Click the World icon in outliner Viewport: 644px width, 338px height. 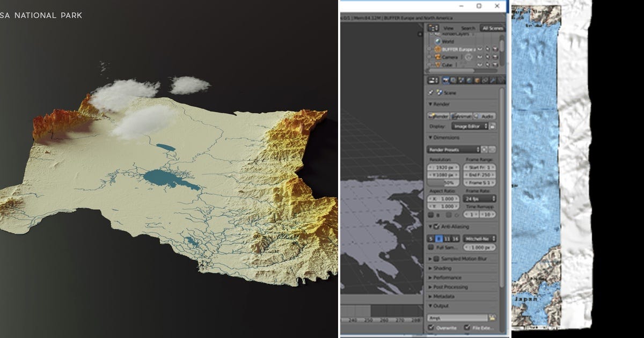click(438, 41)
